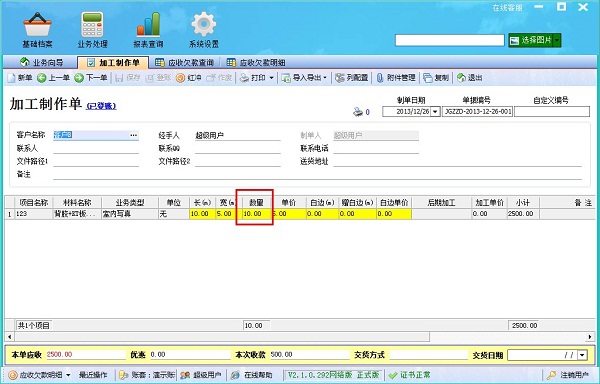Viewport: 600px width, 384px height.
Task: Click the 业务类型 column header
Action: pos(130,202)
